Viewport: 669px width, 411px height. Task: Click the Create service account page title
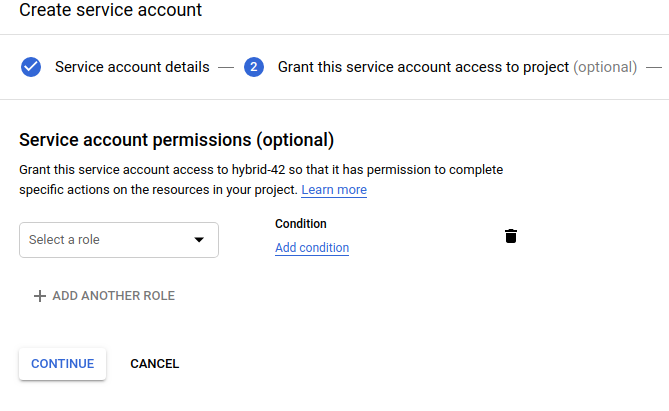coord(110,11)
